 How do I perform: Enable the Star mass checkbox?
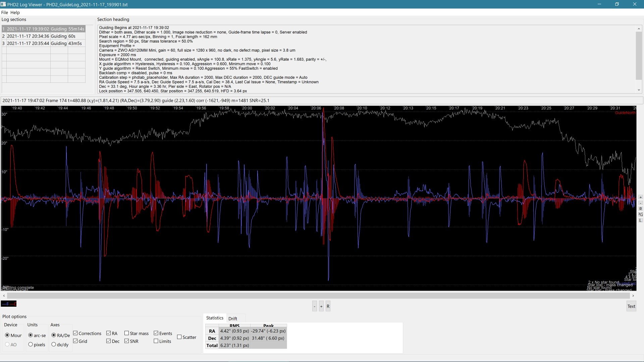127,333
